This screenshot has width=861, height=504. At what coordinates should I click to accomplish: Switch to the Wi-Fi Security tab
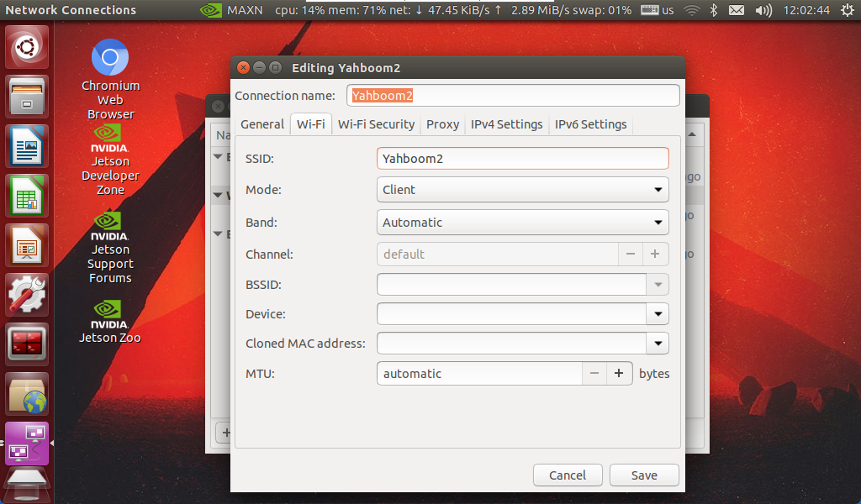(x=376, y=124)
